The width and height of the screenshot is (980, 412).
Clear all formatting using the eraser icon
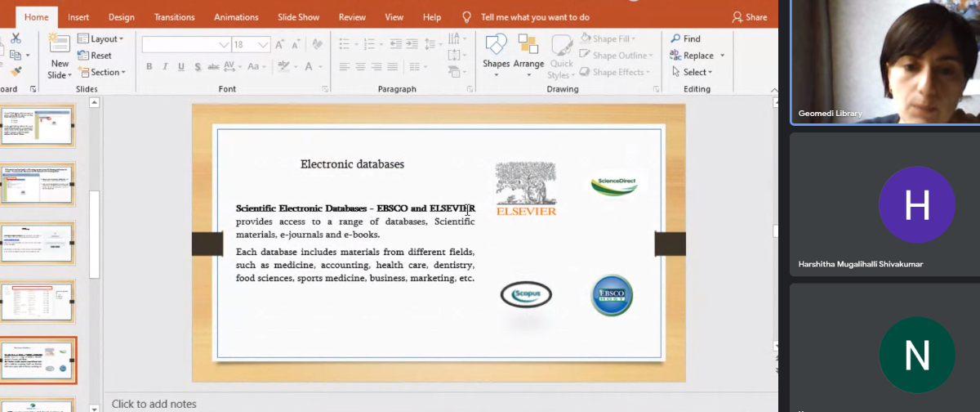(317, 44)
